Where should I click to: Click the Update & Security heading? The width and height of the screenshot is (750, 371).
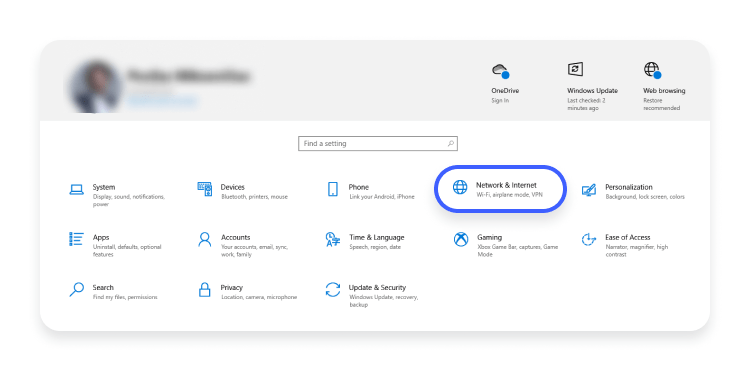(377, 287)
